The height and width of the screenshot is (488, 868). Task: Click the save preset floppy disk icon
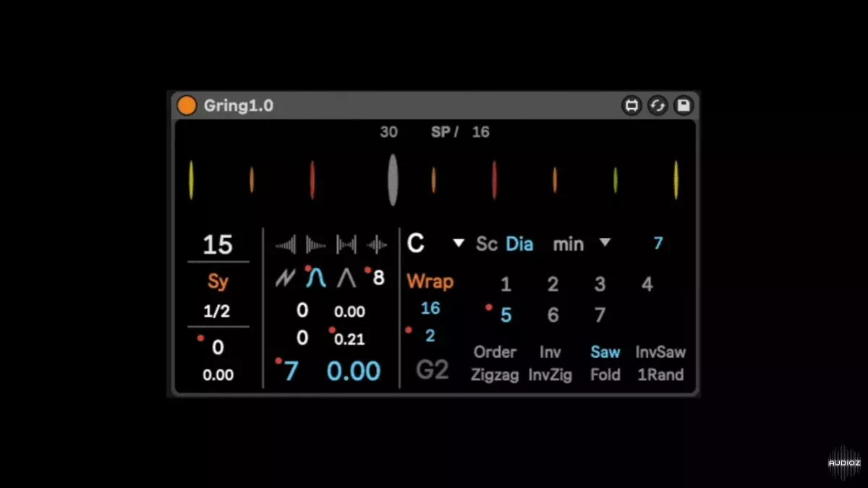tap(684, 106)
